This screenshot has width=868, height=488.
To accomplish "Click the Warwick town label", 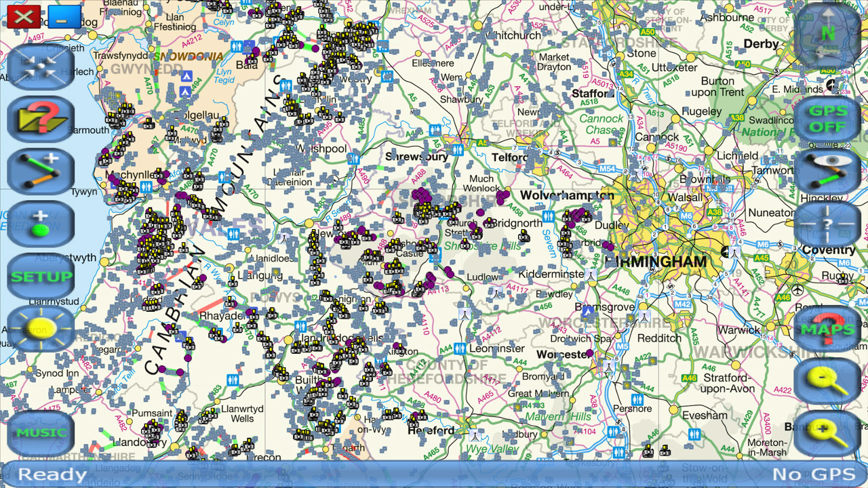I will click(739, 330).
